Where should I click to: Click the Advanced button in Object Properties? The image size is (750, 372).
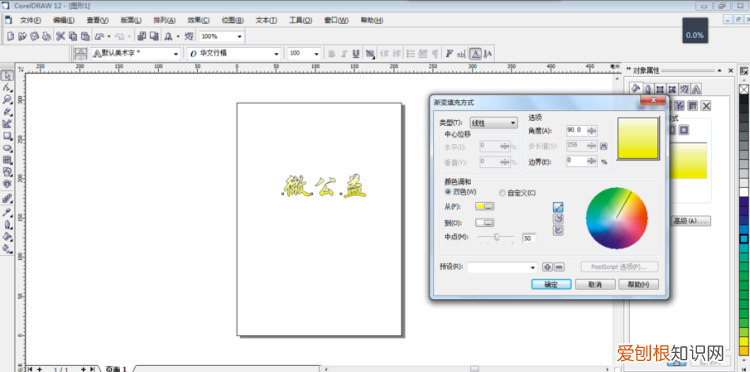[x=691, y=221]
